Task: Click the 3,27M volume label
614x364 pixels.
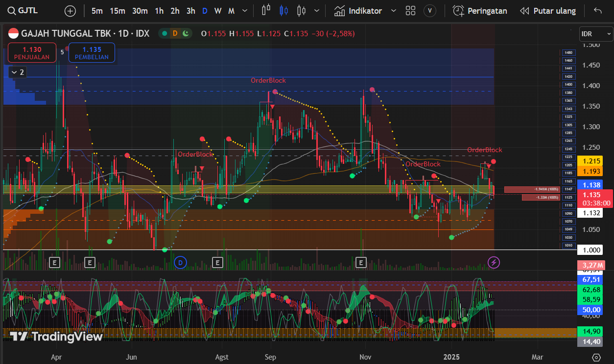Action: [x=592, y=266]
